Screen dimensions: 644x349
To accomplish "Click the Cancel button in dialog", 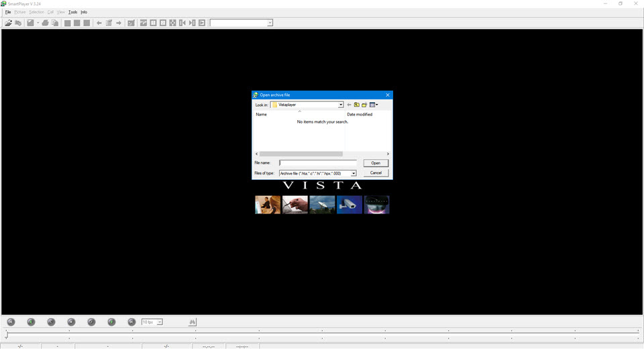I will click(376, 173).
